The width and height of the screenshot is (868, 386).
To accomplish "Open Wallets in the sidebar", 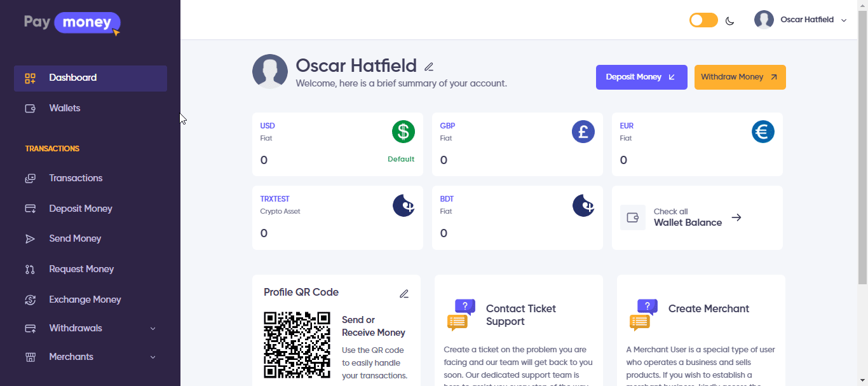I will (65, 108).
